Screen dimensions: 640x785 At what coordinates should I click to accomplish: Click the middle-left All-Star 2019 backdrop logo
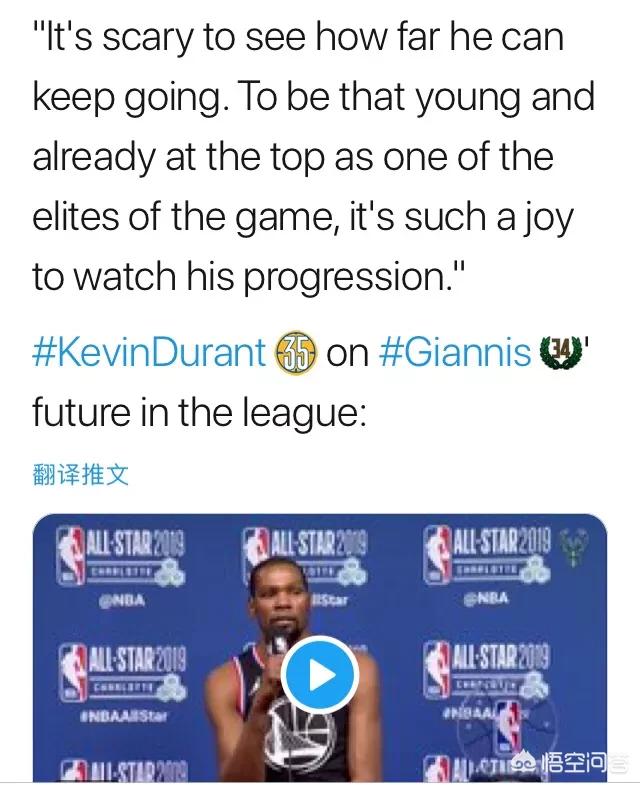pyautogui.click(x=123, y=673)
